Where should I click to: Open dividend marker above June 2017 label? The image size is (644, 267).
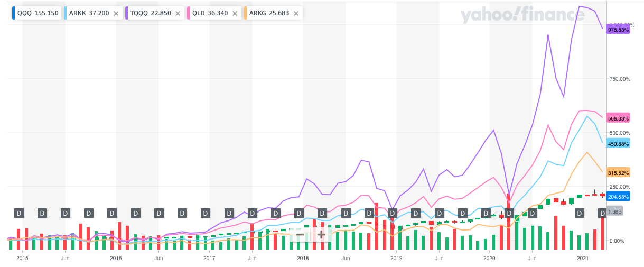click(253, 213)
